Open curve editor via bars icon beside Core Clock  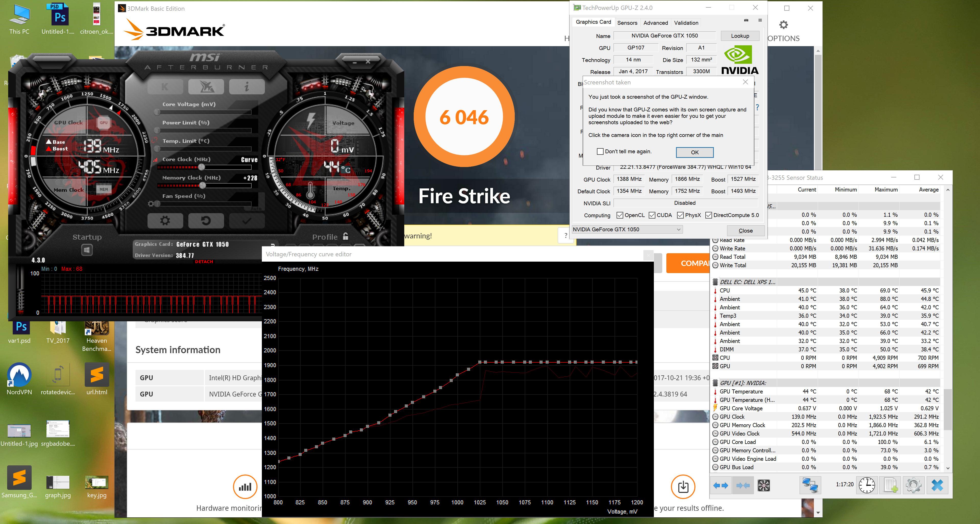(x=155, y=160)
